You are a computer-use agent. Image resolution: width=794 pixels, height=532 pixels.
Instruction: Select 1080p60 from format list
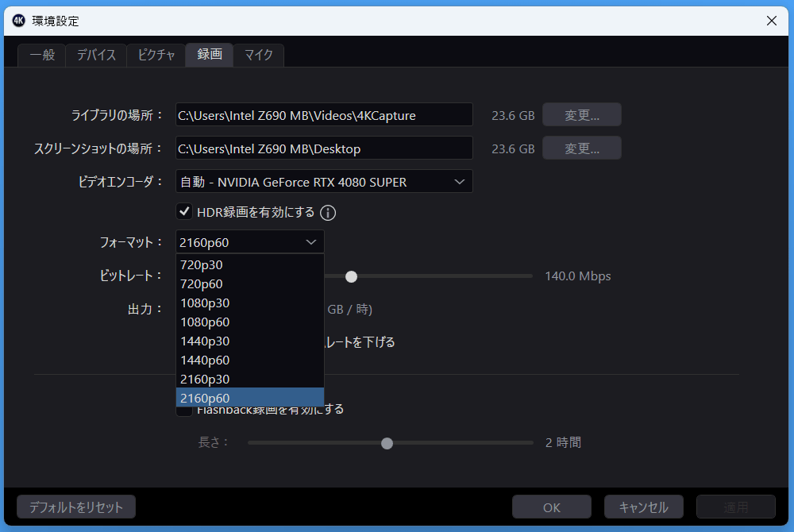point(205,322)
